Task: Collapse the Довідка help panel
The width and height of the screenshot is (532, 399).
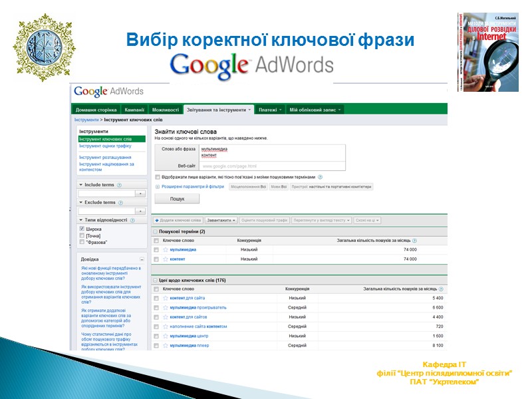Action: point(142,259)
